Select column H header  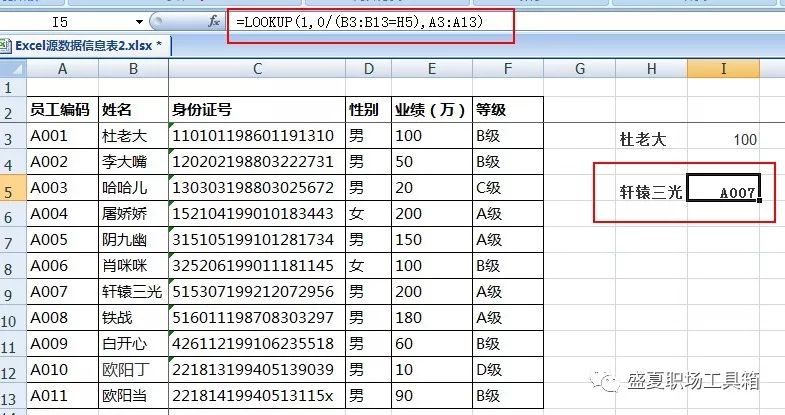coord(651,69)
